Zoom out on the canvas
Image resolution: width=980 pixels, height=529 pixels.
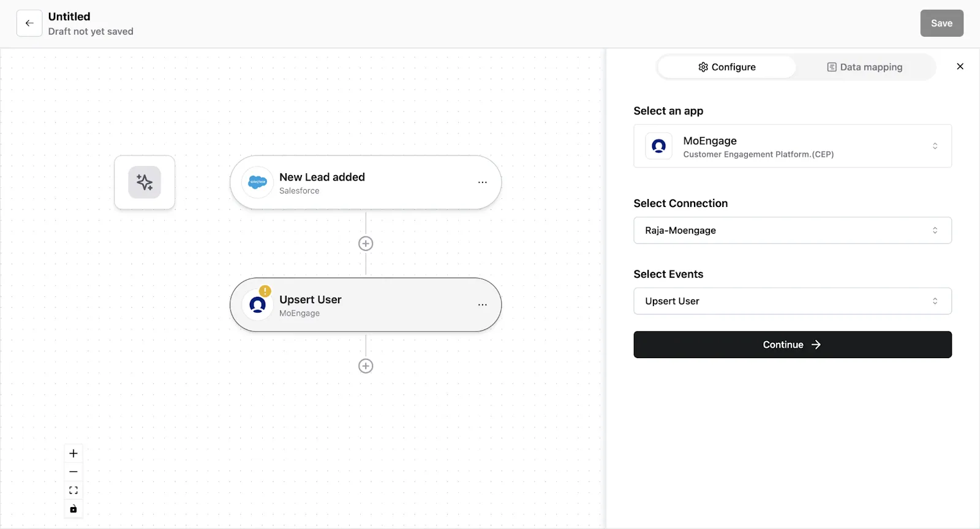click(x=73, y=472)
